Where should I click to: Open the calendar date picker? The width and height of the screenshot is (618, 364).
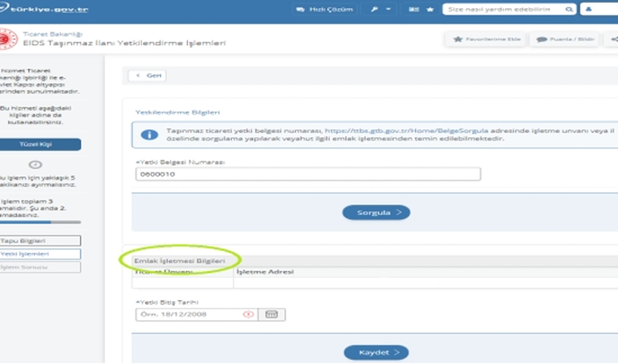[272, 315]
